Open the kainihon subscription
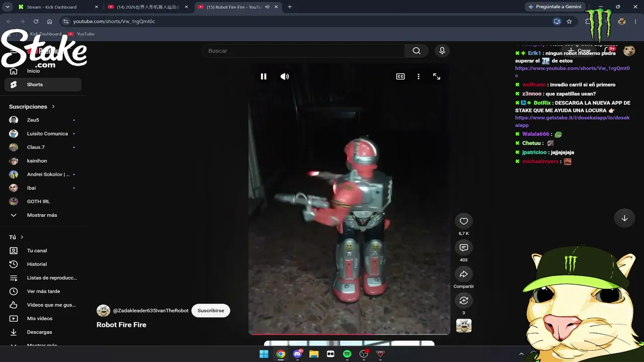The width and height of the screenshot is (644, 362). pos(43,161)
